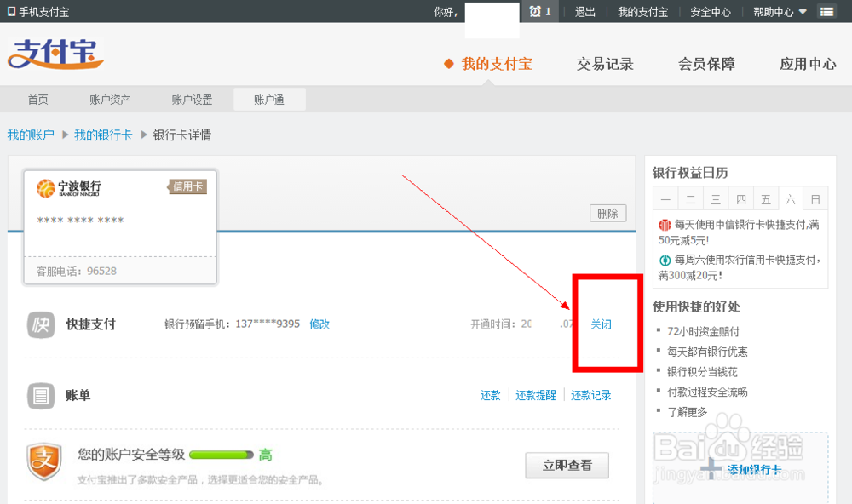Click the account security shield icon
Screen dimensions: 852x504
click(x=43, y=461)
